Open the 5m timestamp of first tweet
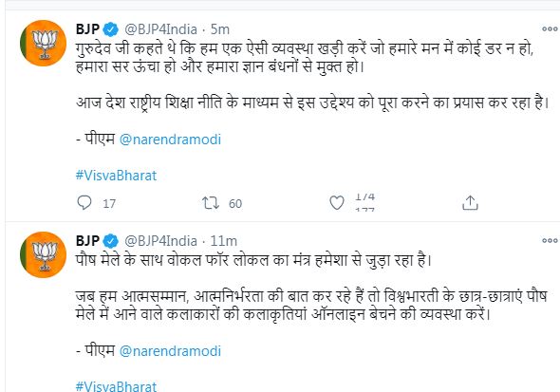Screen dimensions: 560x392 [x=220, y=29]
